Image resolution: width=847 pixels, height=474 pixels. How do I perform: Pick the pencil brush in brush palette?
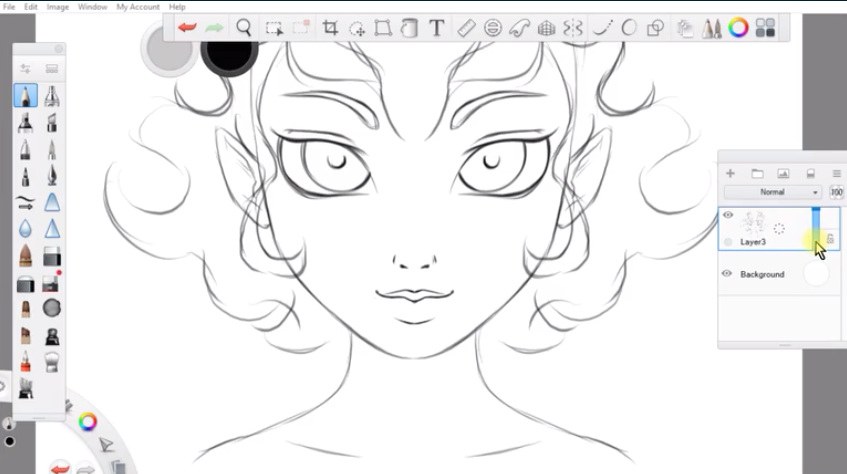(x=25, y=96)
